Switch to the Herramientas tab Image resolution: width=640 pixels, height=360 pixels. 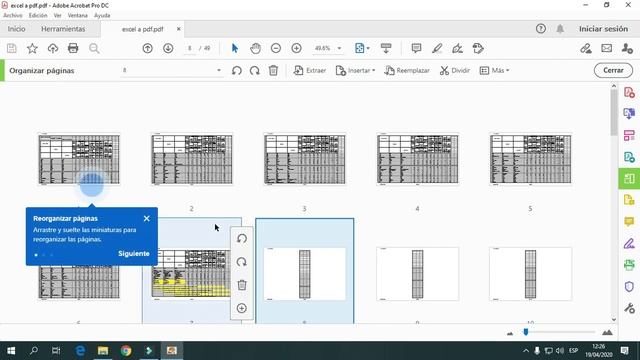[x=63, y=29]
